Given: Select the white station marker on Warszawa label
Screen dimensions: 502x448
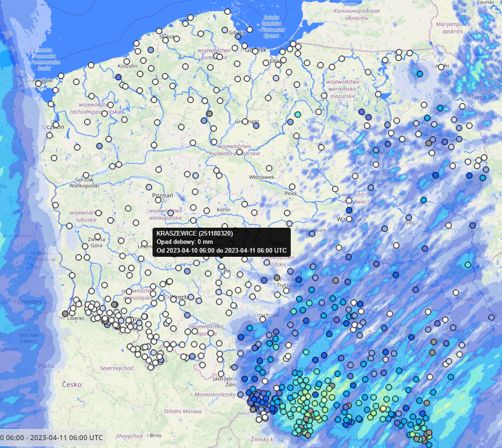Looking at the screenshot, I should [349, 219].
